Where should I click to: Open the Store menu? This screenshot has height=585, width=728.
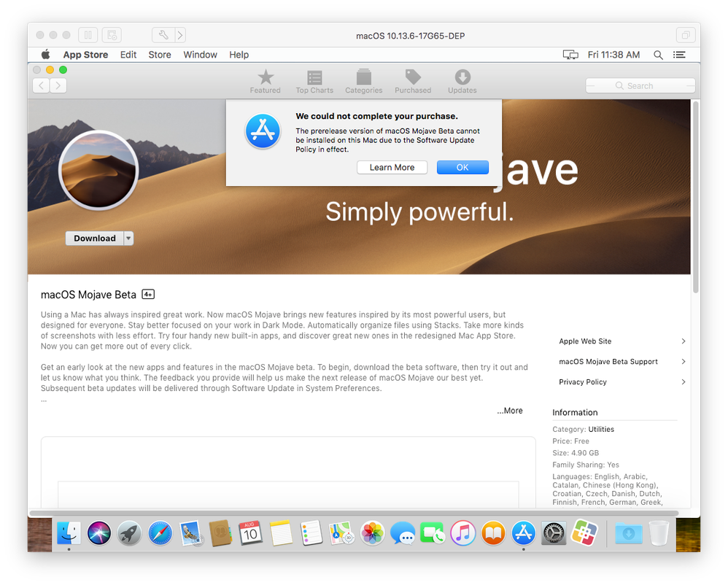tap(160, 55)
